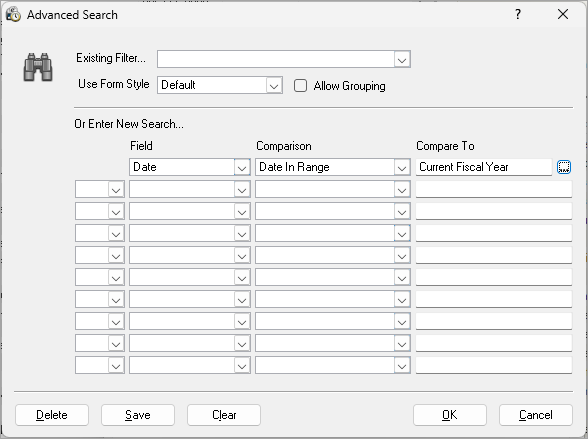Cancel the Advanced Search dialog

pyautogui.click(x=536, y=415)
